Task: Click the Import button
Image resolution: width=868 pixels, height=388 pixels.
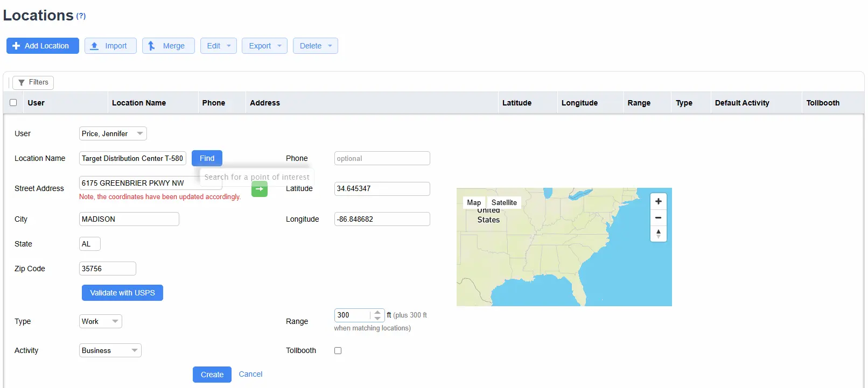Action: pos(110,46)
